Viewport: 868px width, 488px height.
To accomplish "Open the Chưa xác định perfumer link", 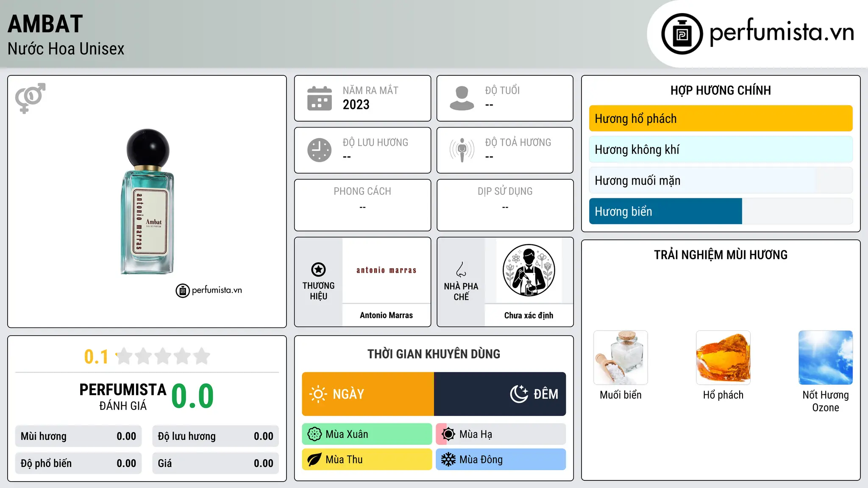I will point(529,315).
